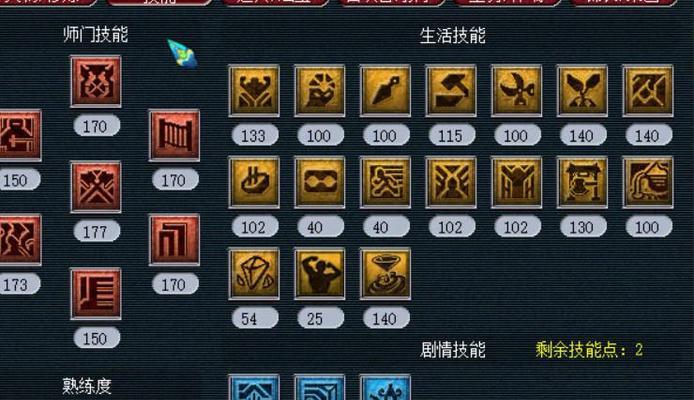Select the whirlwind tornado skill icon
This screenshot has height=400, width=694.
click(x=385, y=273)
